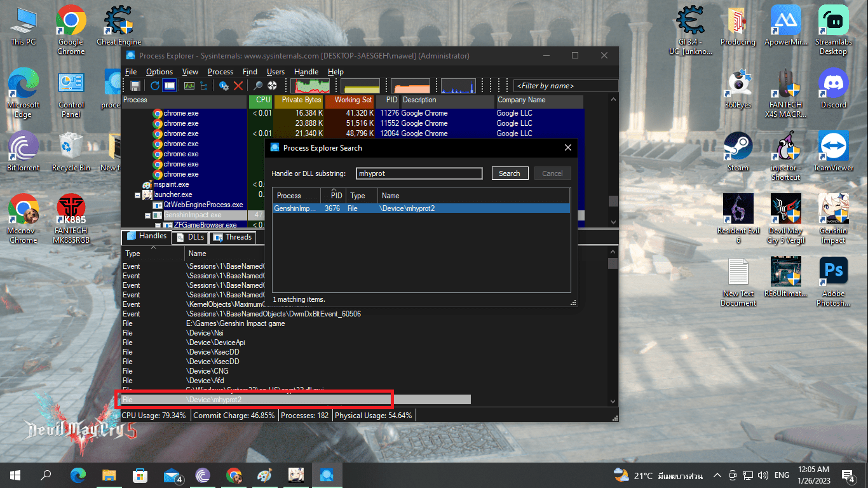Show hidden system tray icons chevron
868x488 pixels.
[x=717, y=475]
